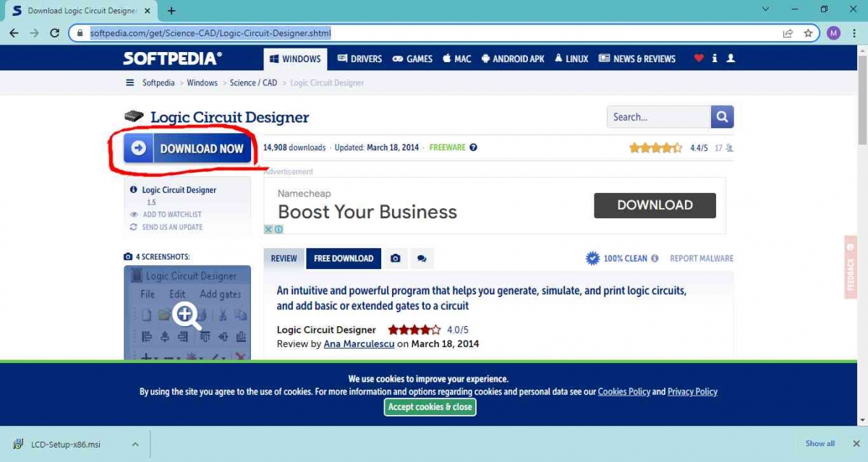Click the Namecheap ad Download button
The width and height of the screenshot is (868, 462).
pos(655,205)
